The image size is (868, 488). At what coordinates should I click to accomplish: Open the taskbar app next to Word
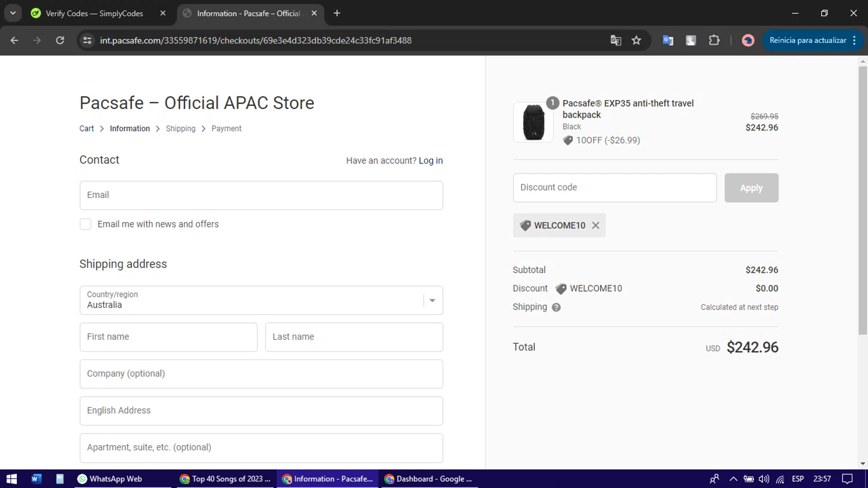click(x=60, y=479)
